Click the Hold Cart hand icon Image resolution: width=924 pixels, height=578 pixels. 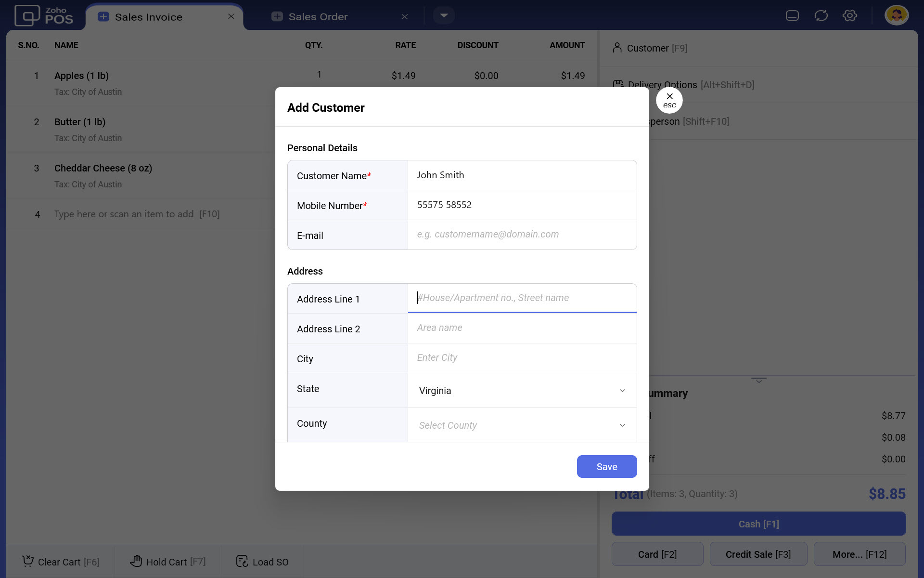pos(136,561)
